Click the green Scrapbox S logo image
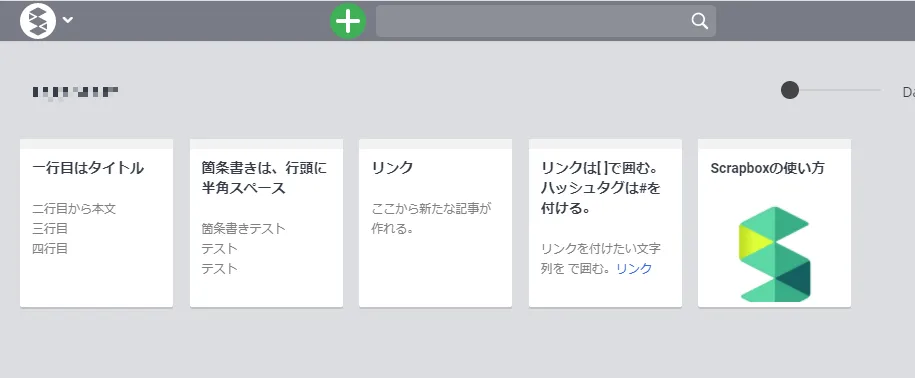The width and height of the screenshot is (915, 378). click(x=774, y=254)
